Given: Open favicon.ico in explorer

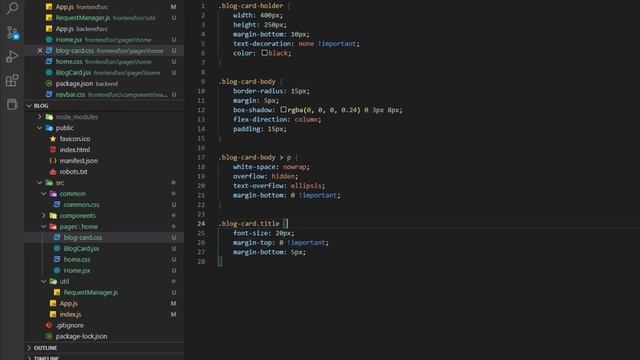Looking at the screenshot, I should click(104, 139).
